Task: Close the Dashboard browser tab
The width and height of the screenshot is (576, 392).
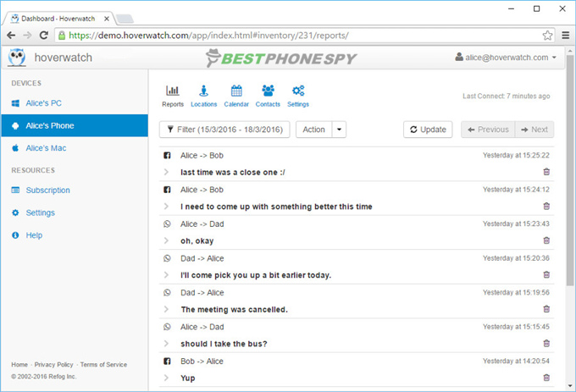Action: [x=106, y=19]
